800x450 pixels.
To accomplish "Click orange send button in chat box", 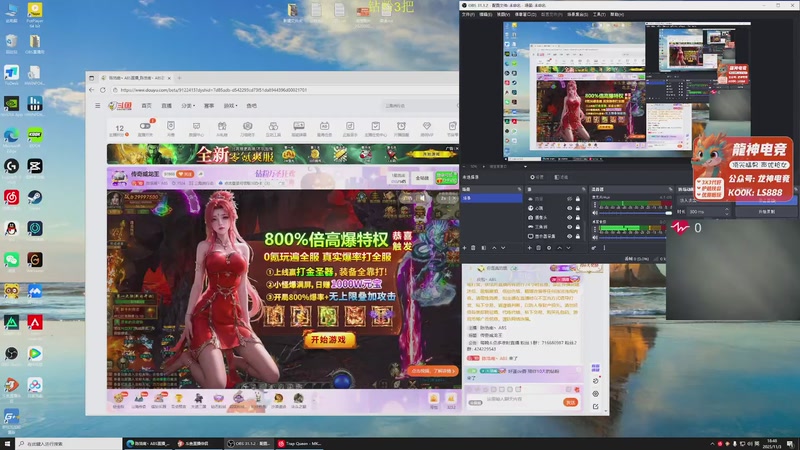I will pos(570,402).
